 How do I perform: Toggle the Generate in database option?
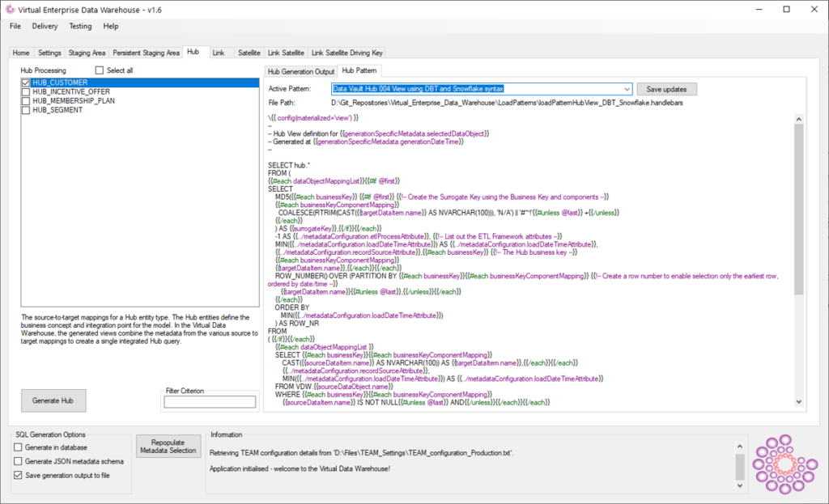pos(19,447)
